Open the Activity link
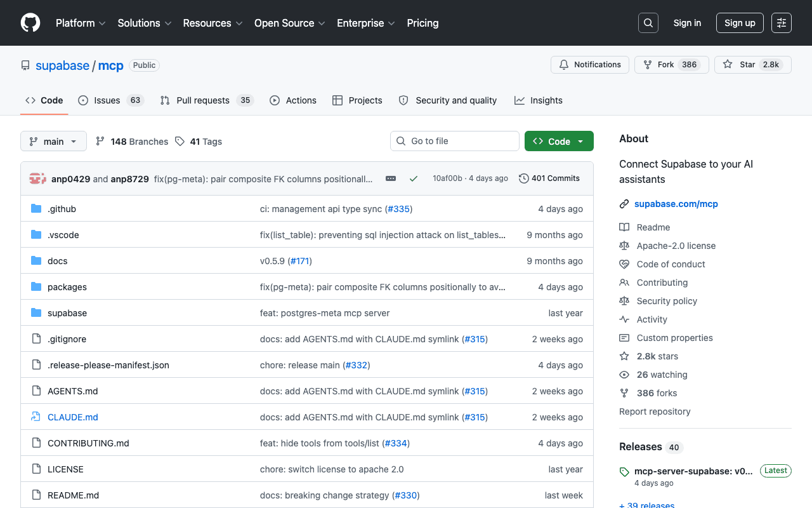This screenshot has width=812, height=508. click(x=643, y=319)
